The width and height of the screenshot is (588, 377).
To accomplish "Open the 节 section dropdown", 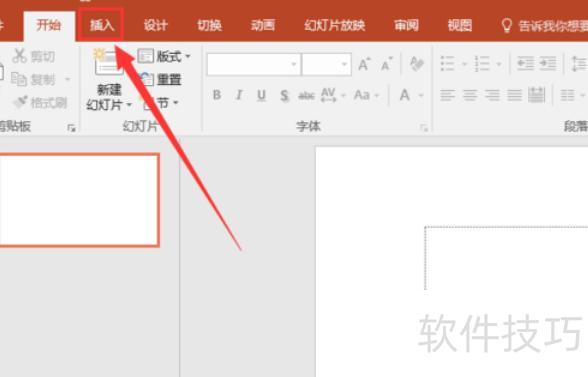I will (160, 102).
